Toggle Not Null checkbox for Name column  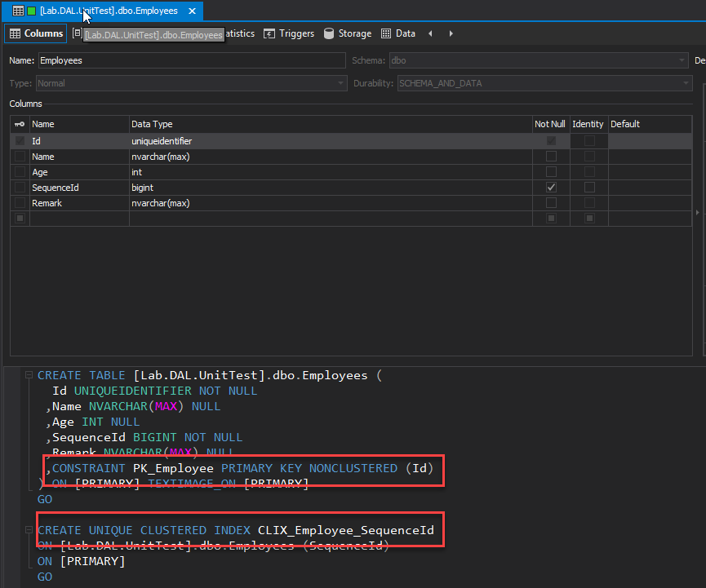(x=551, y=157)
